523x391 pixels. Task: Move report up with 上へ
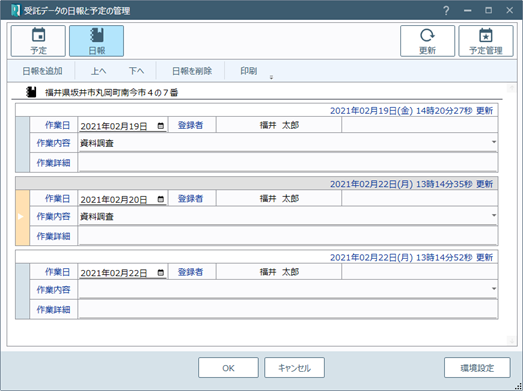point(98,71)
